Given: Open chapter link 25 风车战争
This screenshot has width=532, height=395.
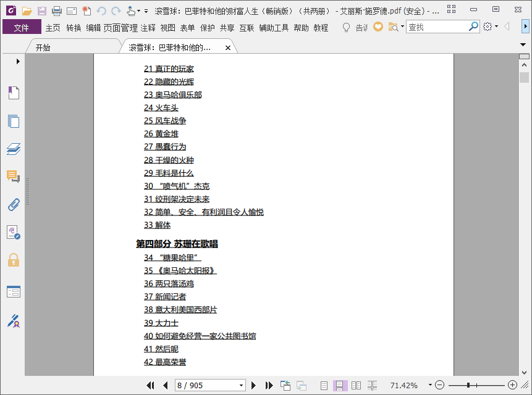Looking at the screenshot, I should pyautogui.click(x=165, y=120).
